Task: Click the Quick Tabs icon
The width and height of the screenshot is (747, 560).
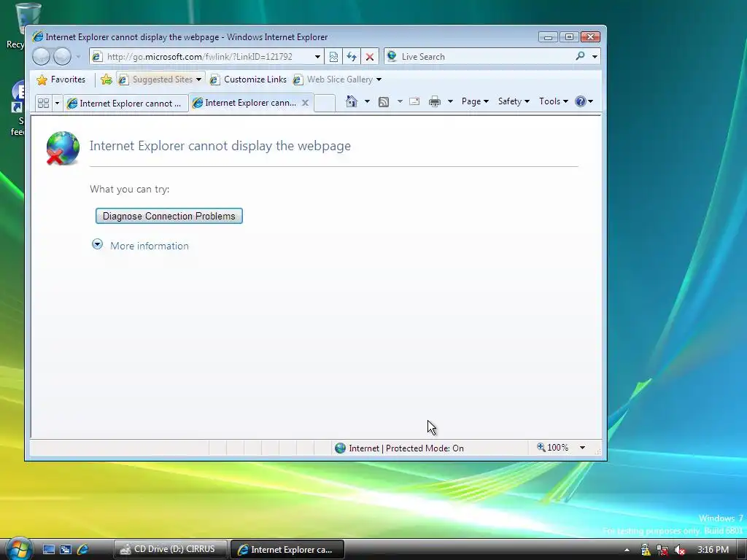Action: pyautogui.click(x=43, y=103)
